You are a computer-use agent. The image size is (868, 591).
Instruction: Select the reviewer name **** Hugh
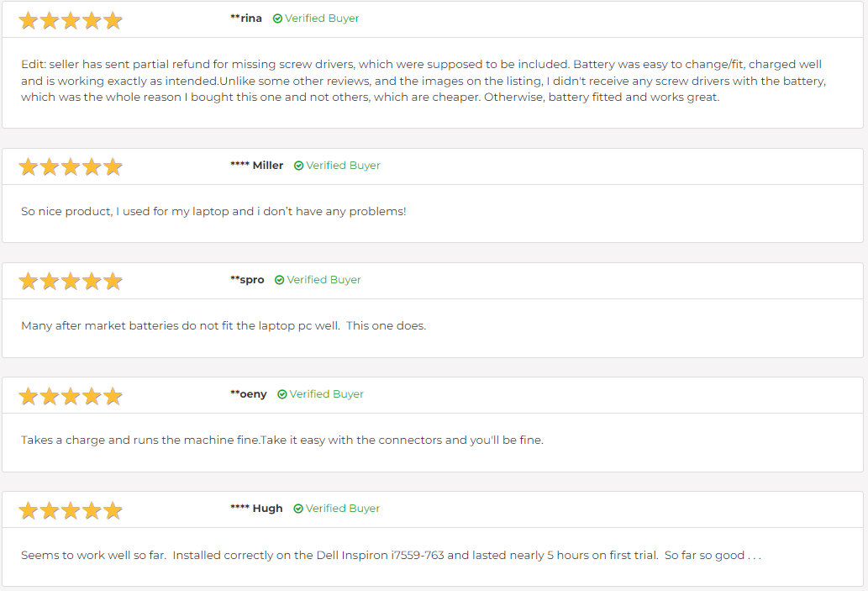(256, 509)
